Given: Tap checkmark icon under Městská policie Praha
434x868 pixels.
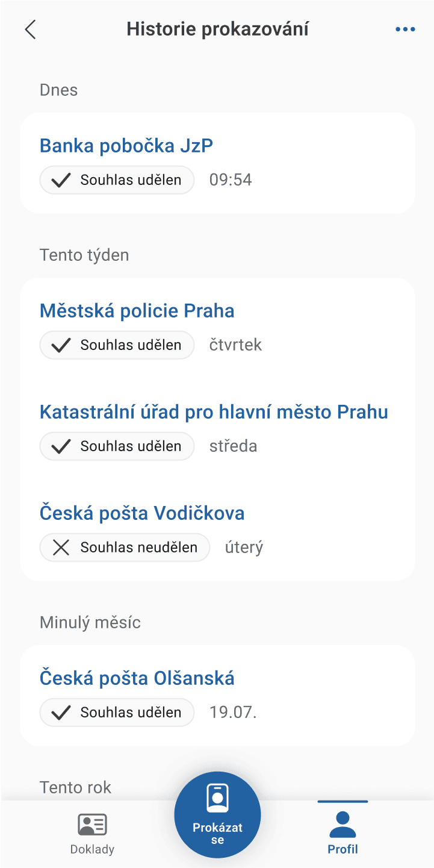Looking at the screenshot, I should click(61, 345).
